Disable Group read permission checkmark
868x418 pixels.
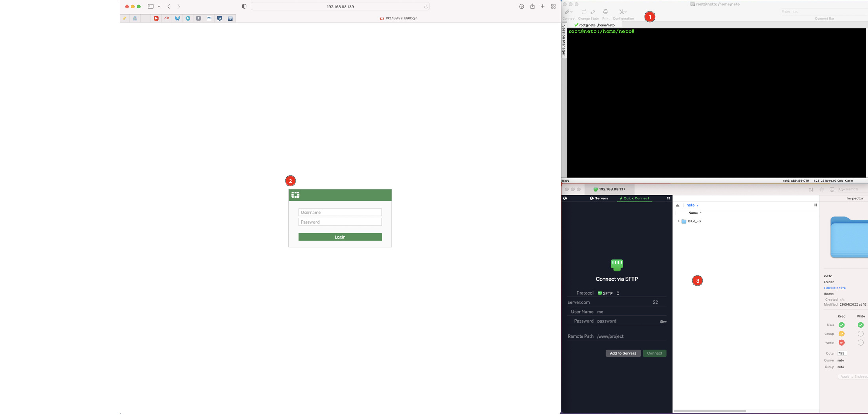pos(841,333)
